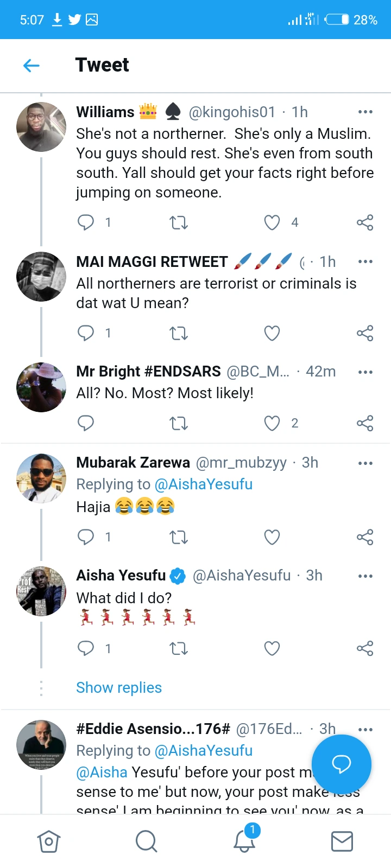Like Mr Bright's 'All? No. Most?' tweet

(x=272, y=423)
